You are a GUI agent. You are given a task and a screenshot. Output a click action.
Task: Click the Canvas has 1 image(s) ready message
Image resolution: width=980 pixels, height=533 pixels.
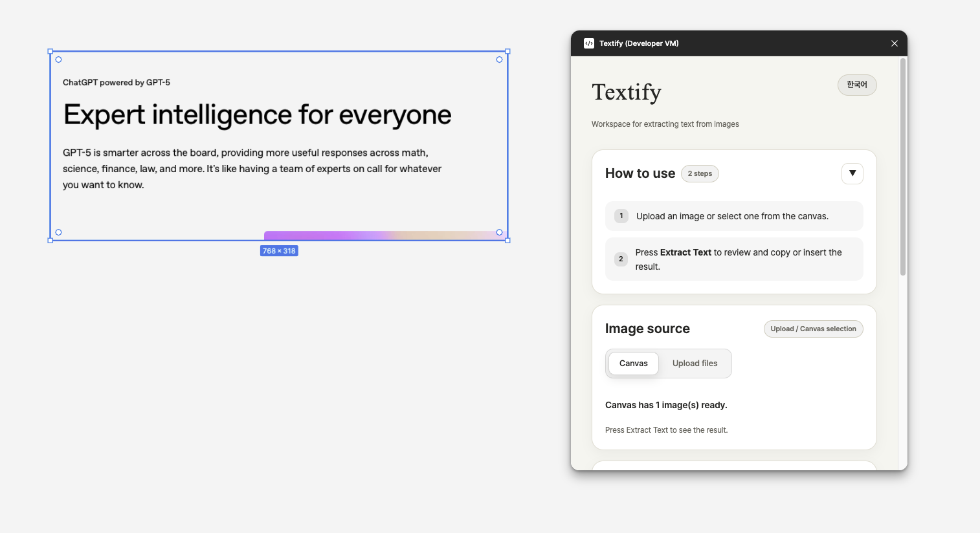click(666, 405)
